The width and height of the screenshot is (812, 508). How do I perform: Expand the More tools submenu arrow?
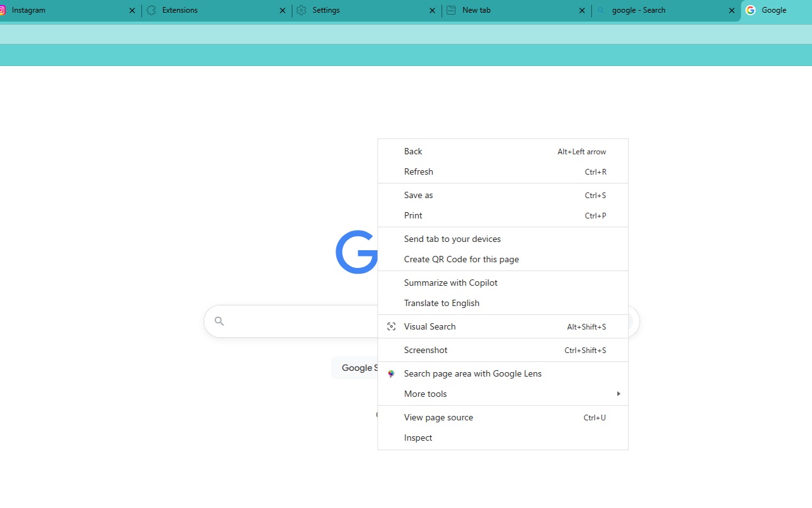(619, 394)
